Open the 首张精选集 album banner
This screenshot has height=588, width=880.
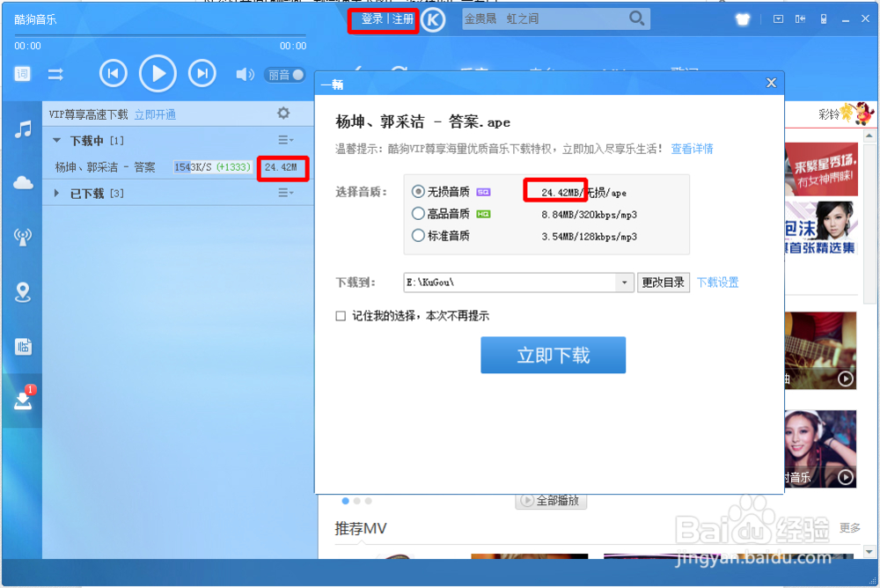(821, 229)
